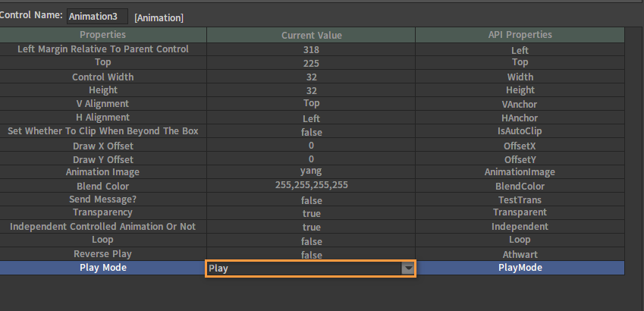Screen dimensions: 644x311
Task: Select the Current Value column header
Action: pos(311,36)
